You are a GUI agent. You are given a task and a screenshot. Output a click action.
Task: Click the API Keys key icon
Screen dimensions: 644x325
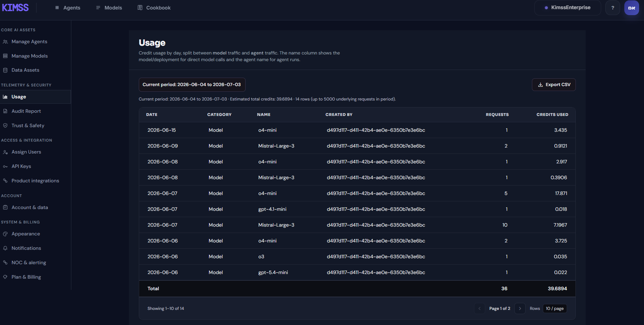tap(5, 167)
